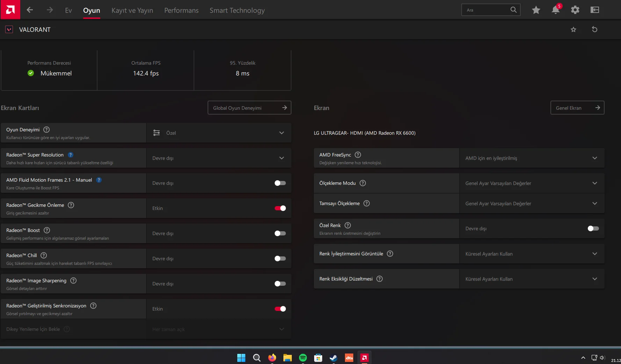Switch to the Ev tab
621x364 pixels.
point(68,10)
